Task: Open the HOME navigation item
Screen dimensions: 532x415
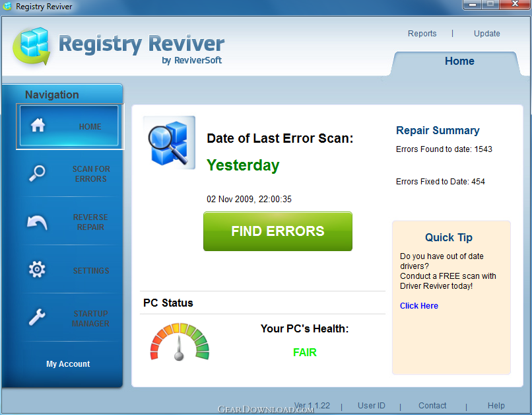Action: [x=69, y=126]
